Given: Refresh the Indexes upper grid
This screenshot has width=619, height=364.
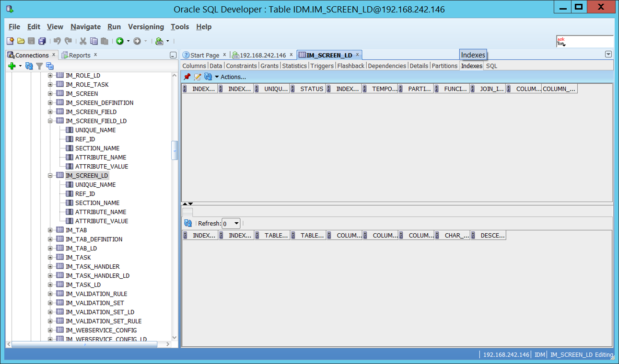Looking at the screenshot, I should tap(208, 77).
